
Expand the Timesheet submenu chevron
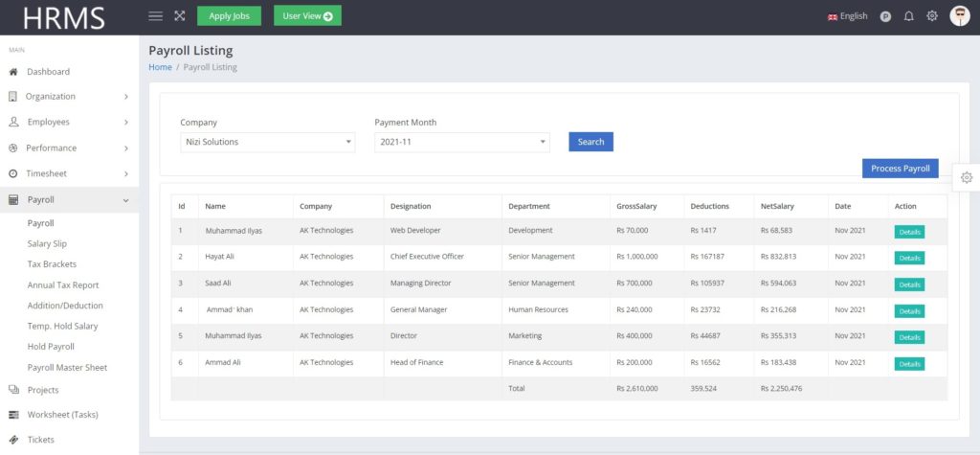tap(126, 174)
